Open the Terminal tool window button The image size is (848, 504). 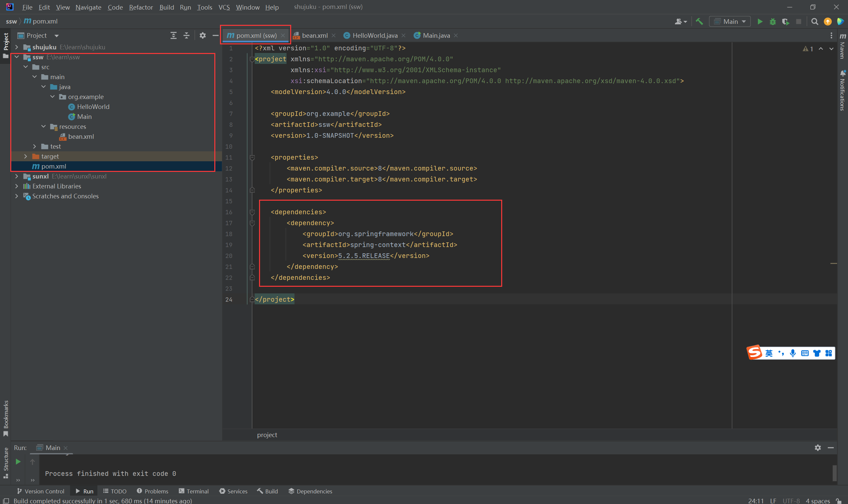(194, 491)
